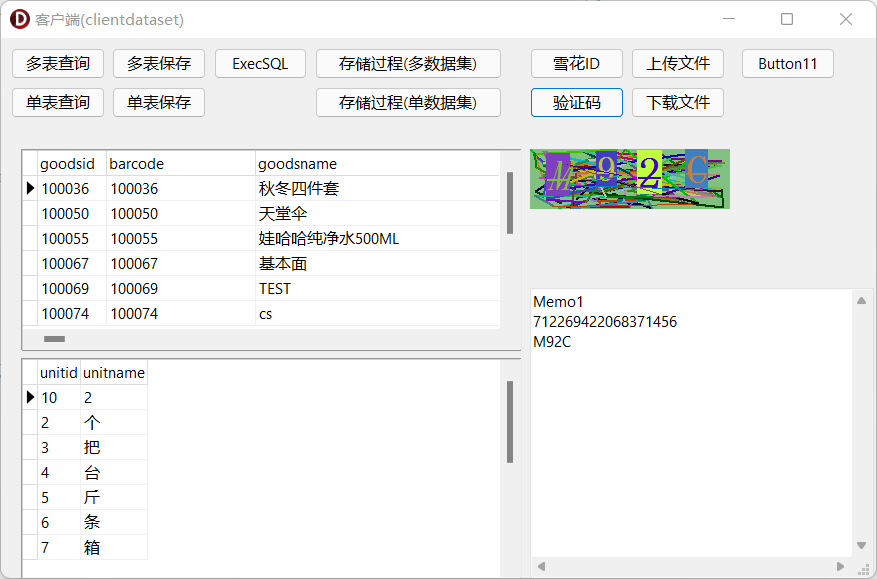Image resolution: width=877 pixels, height=579 pixels.
Task: Click the goods grid horizontal scrollbar thumb
Action: coord(54,339)
